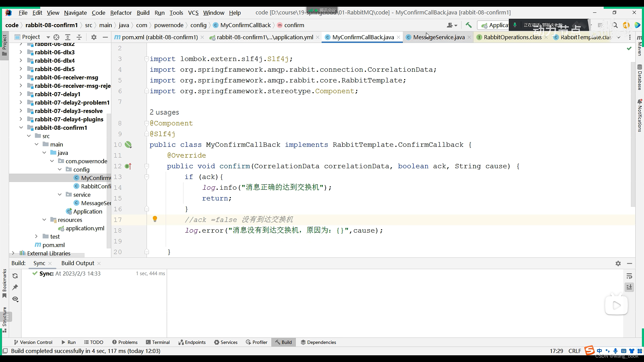Click the intention lightbulb on line 17
The width and height of the screenshot is (644, 362).
[155, 219]
